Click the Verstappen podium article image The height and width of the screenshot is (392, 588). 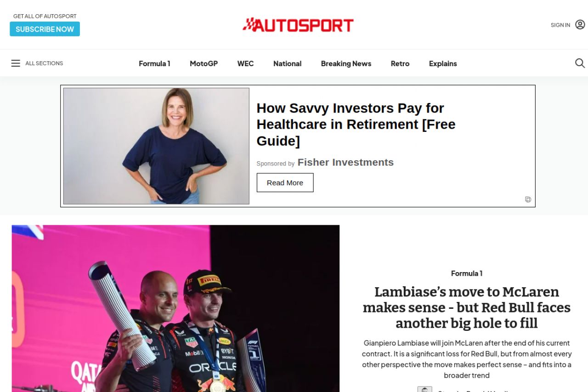coord(175,308)
